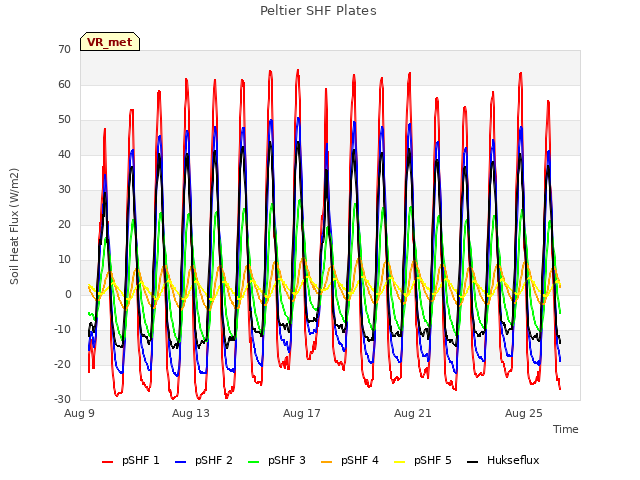Toggle pSHF 1 legend entry
Viewport: 640px width, 480px height.
[131, 460]
